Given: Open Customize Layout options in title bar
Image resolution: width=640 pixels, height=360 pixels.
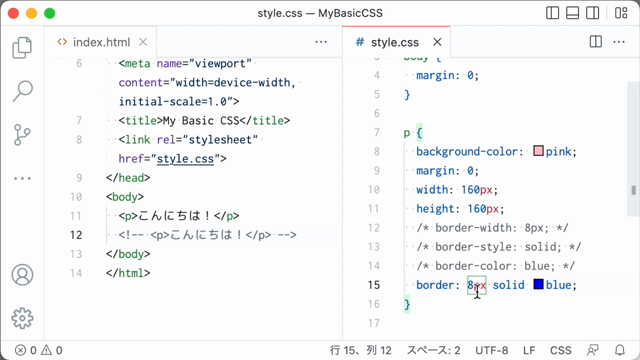Looking at the screenshot, I should (x=621, y=13).
